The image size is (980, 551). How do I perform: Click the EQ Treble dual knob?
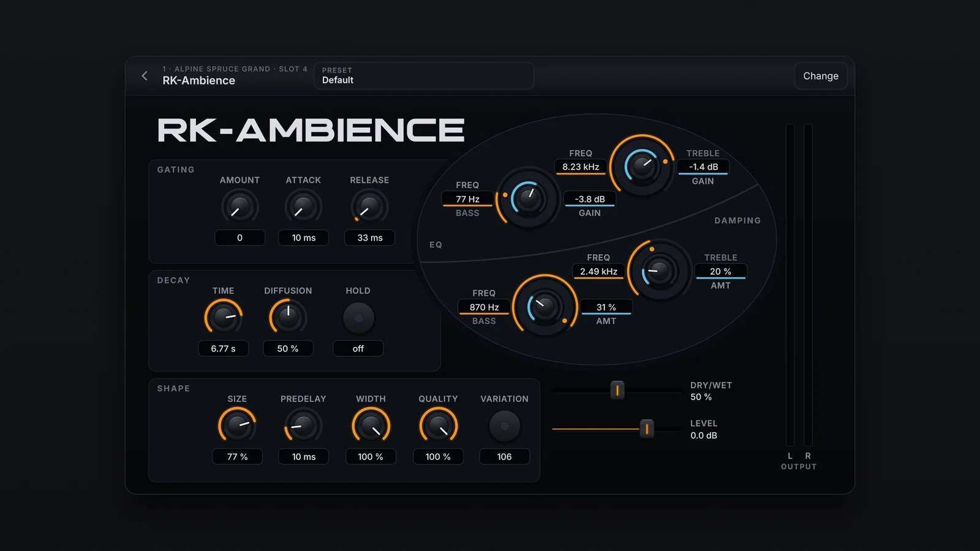pos(641,166)
